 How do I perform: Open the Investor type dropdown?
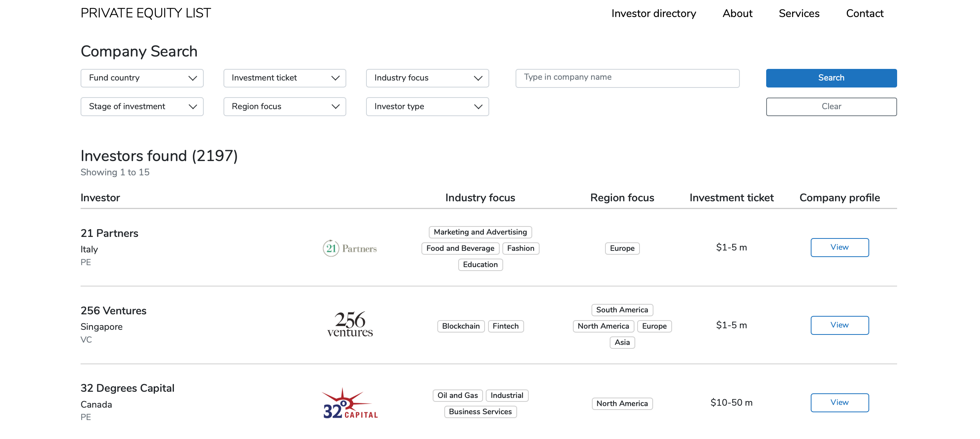coord(427,106)
